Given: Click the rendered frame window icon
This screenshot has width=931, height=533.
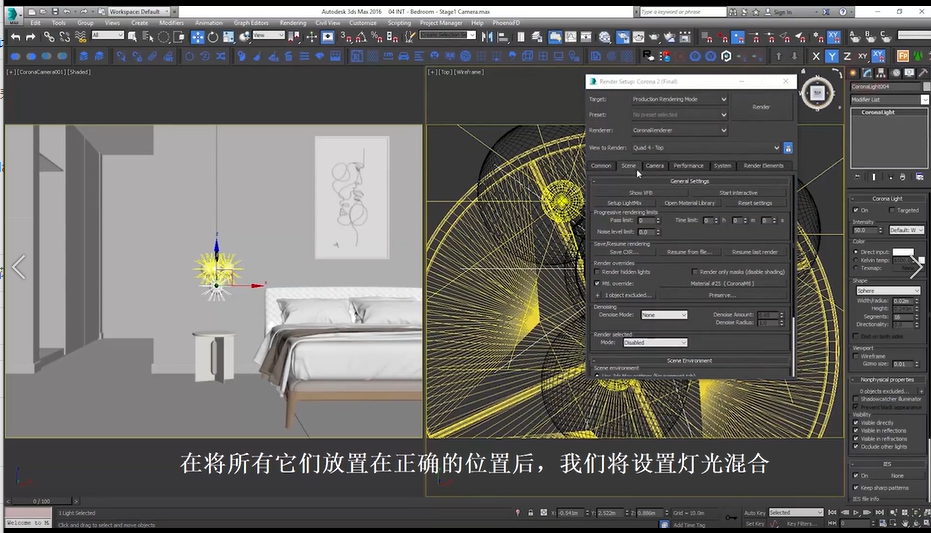Looking at the screenshot, I should (x=638, y=37).
